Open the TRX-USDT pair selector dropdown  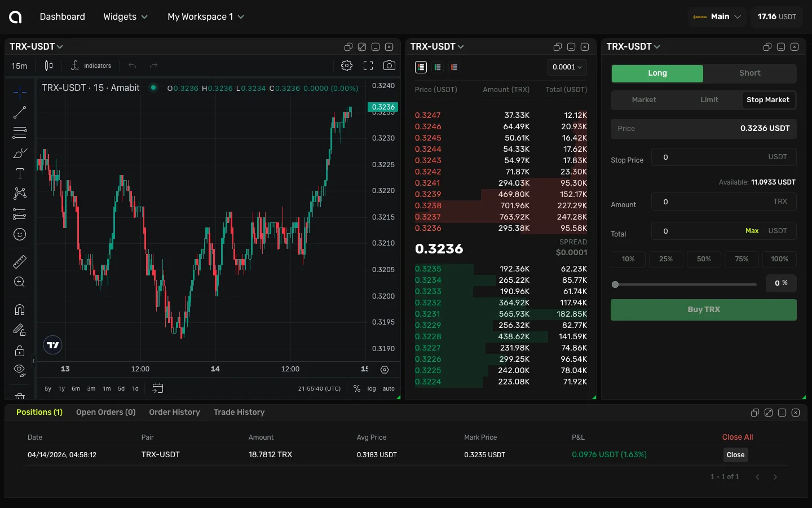pyautogui.click(x=36, y=46)
